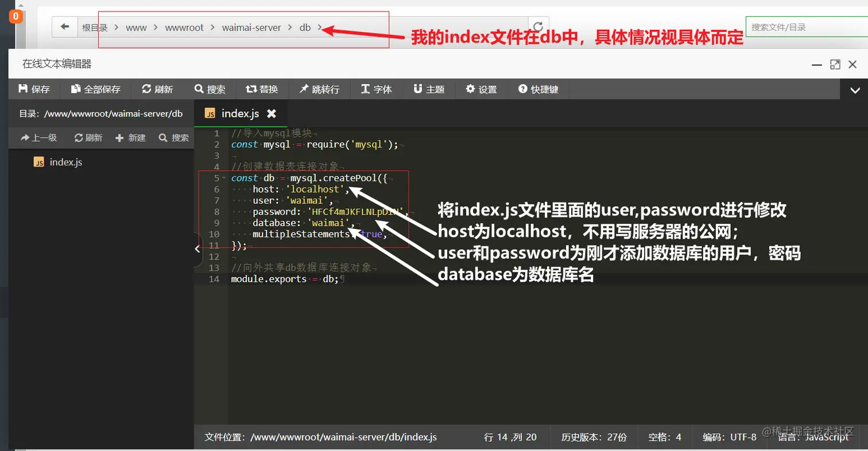
Task: Click the Save (保存) toolbar button
Action: 34,90
